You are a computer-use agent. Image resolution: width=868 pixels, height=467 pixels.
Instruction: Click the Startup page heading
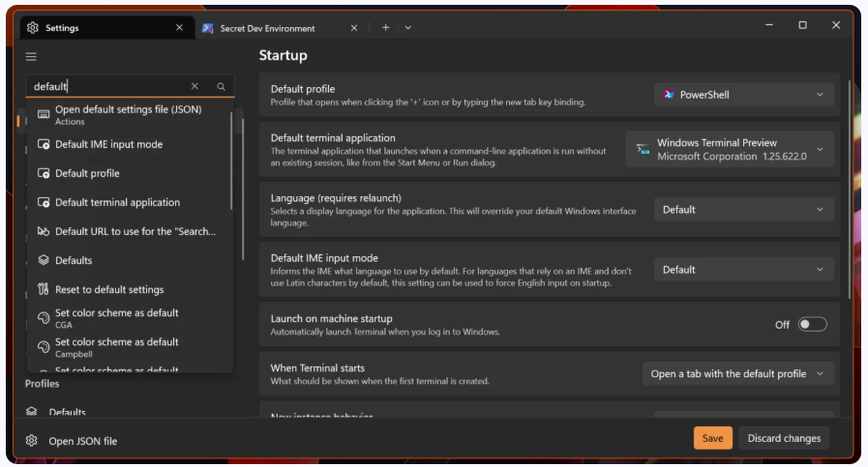pyautogui.click(x=283, y=55)
